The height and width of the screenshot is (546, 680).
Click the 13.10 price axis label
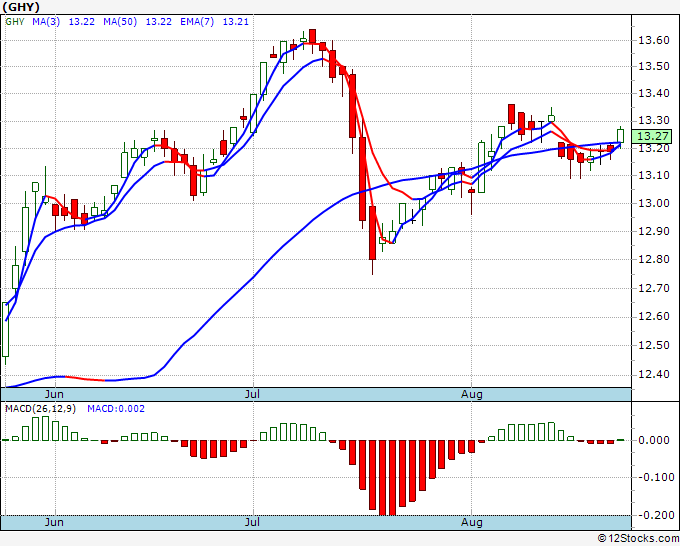tap(654, 176)
